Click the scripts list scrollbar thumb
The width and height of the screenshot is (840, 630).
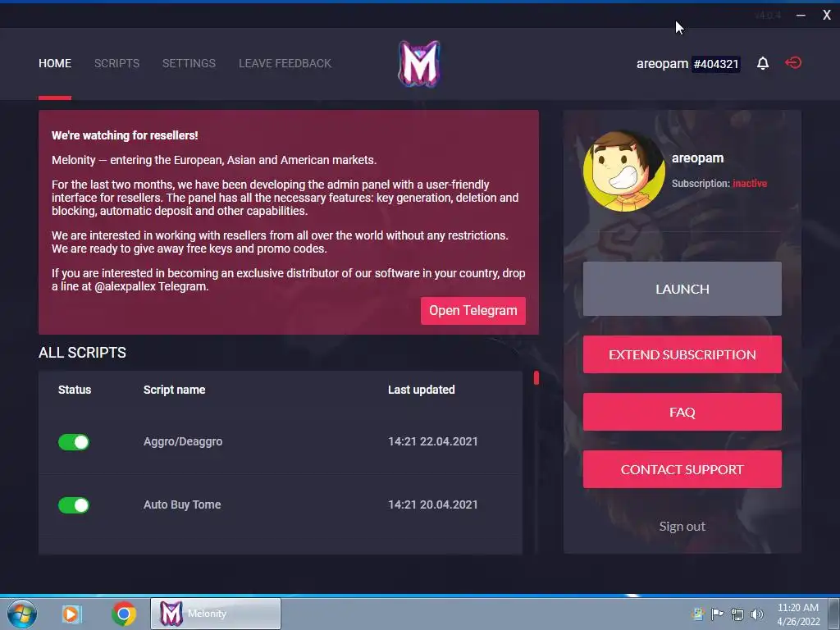(x=536, y=377)
